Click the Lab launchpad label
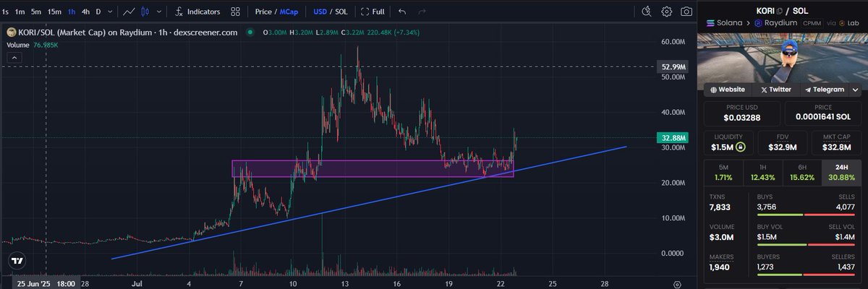 coord(849,23)
